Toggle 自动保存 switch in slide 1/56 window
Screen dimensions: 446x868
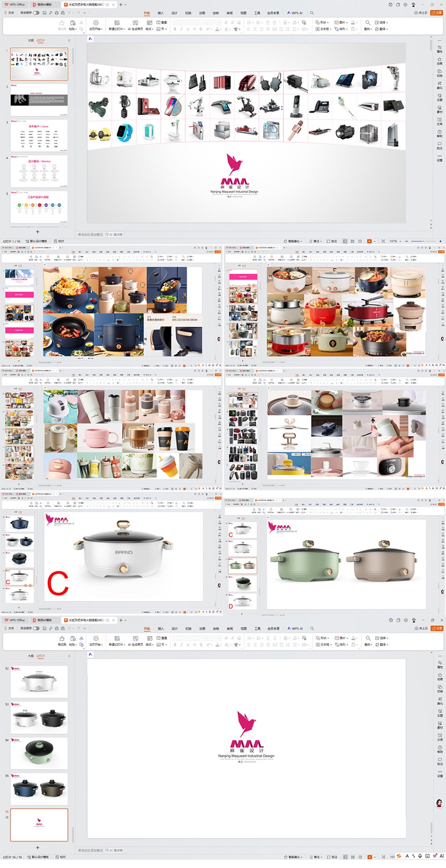(36, 13)
